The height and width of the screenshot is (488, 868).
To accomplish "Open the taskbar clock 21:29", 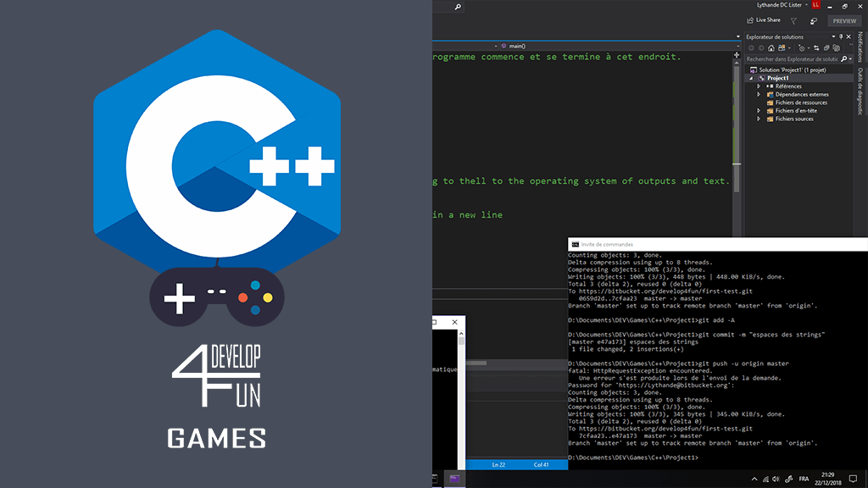I will coord(827,479).
